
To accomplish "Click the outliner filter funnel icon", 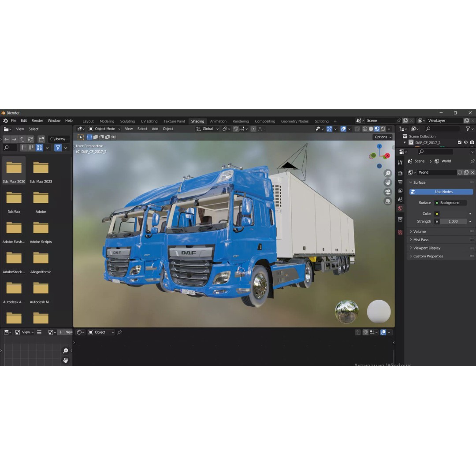I will [468, 129].
